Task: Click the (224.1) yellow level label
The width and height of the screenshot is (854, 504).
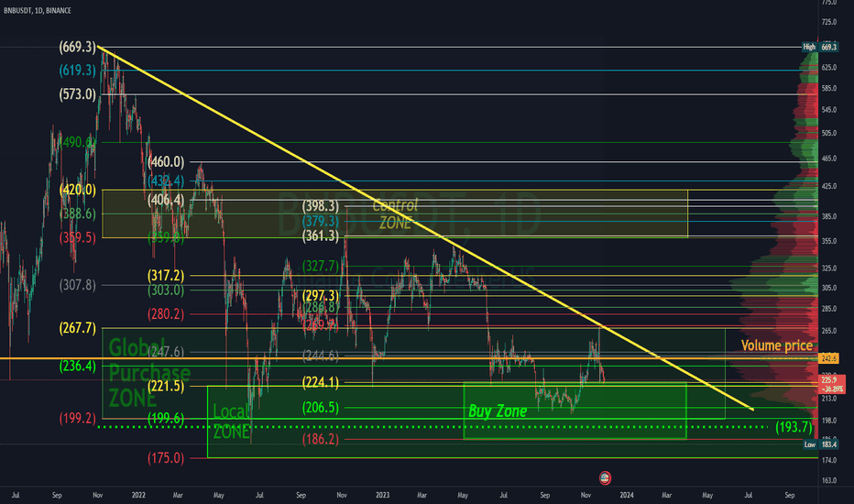Action: click(x=321, y=382)
